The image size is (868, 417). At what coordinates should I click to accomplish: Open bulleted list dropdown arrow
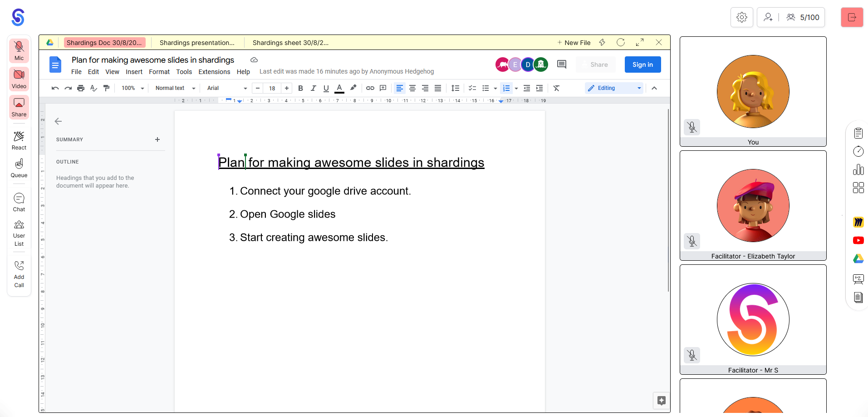click(x=495, y=88)
